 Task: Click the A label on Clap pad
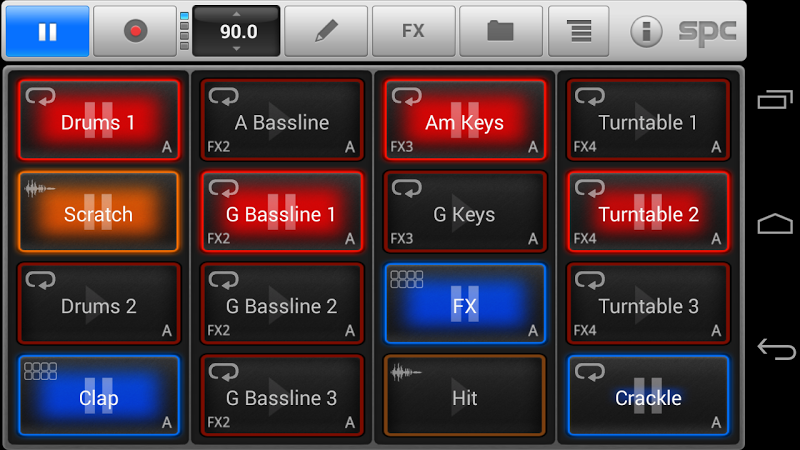click(167, 423)
